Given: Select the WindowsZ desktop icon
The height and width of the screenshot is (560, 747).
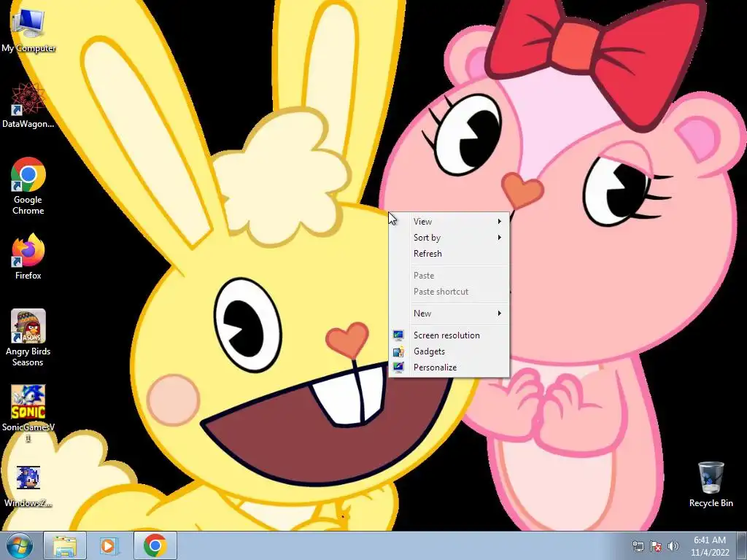Looking at the screenshot, I should click(x=28, y=486).
